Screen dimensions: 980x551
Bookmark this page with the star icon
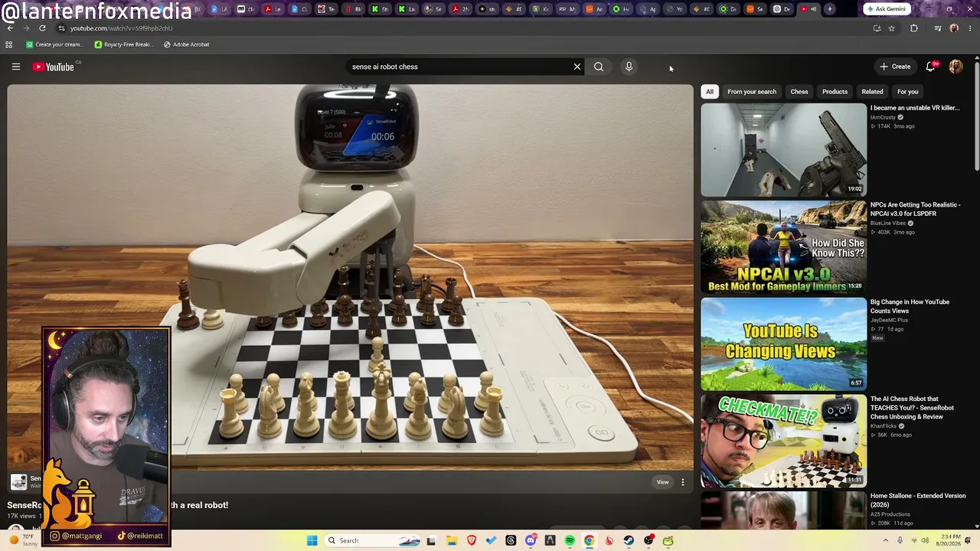(x=891, y=28)
